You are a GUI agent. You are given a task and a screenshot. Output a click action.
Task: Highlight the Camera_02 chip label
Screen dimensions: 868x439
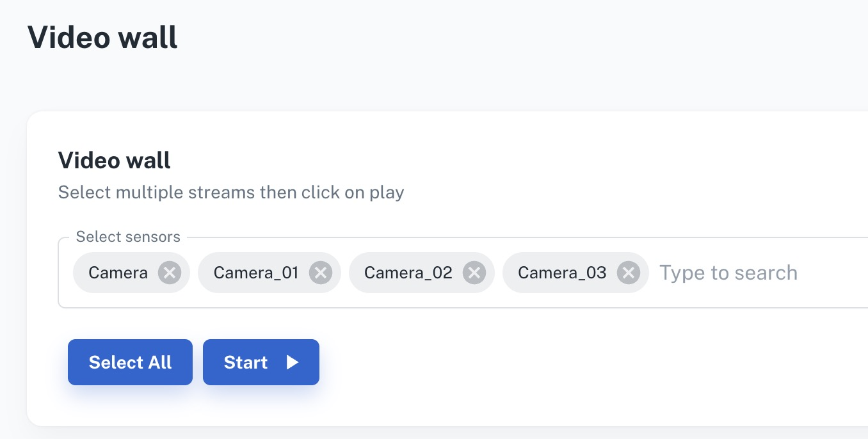pyautogui.click(x=408, y=273)
